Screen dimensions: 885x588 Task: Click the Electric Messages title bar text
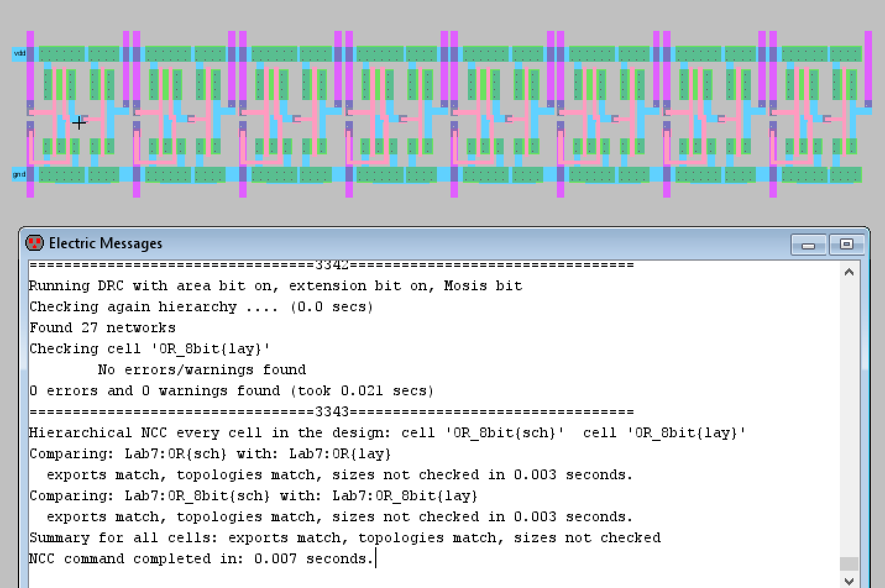pyautogui.click(x=106, y=243)
